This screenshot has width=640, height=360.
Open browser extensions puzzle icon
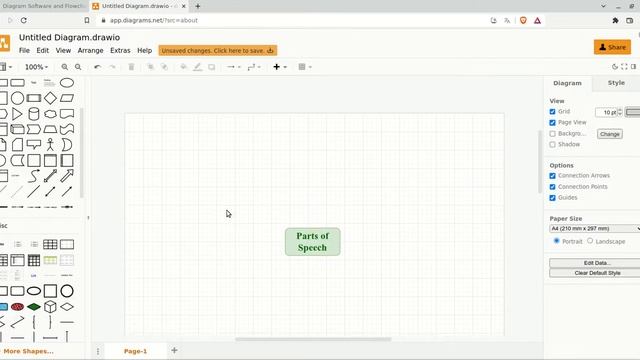[615, 20]
